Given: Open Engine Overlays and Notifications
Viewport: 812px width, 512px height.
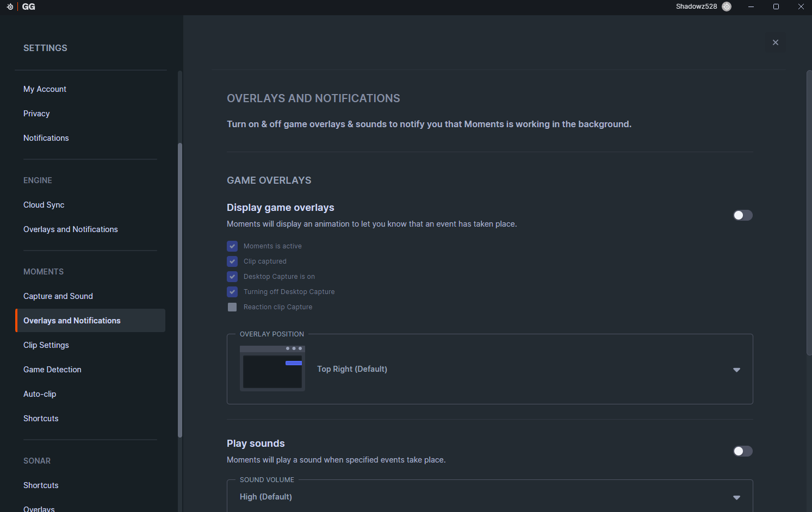Looking at the screenshot, I should (x=71, y=229).
